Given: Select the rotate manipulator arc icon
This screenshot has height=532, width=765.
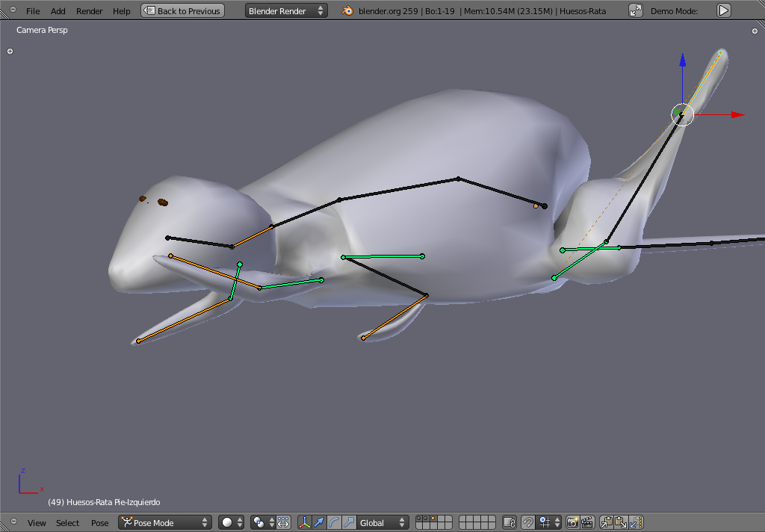Looking at the screenshot, I should tap(334, 523).
